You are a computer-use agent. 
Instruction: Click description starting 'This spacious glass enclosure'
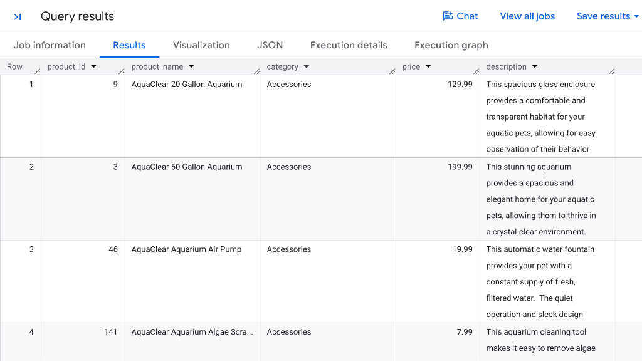(x=540, y=117)
